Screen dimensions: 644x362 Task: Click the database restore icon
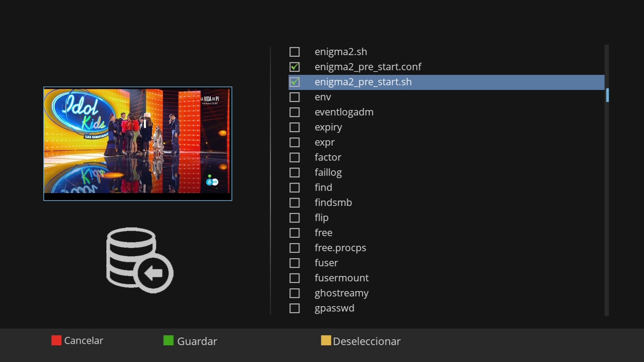pyautogui.click(x=139, y=260)
